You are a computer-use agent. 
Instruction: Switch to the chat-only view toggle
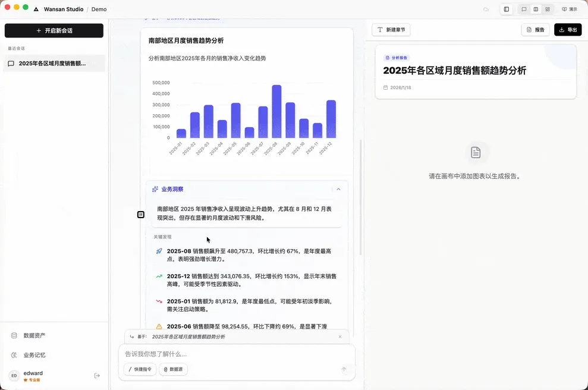pos(524,8)
